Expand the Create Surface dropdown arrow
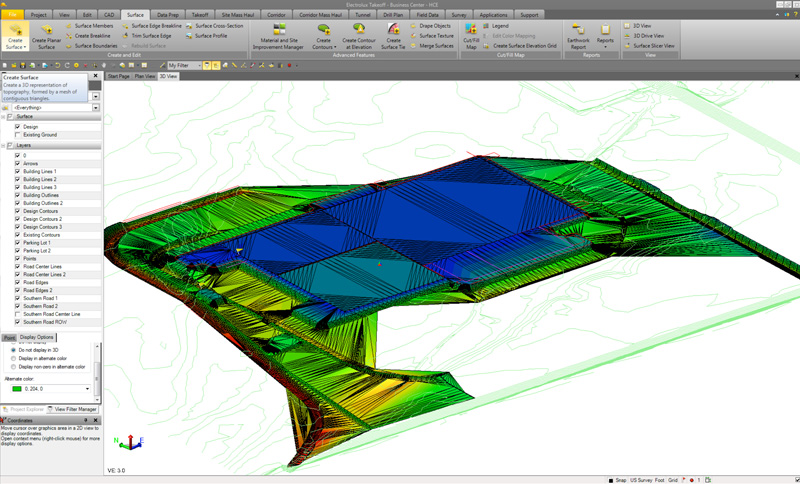This screenshot has height=484, width=800. [25, 46]
